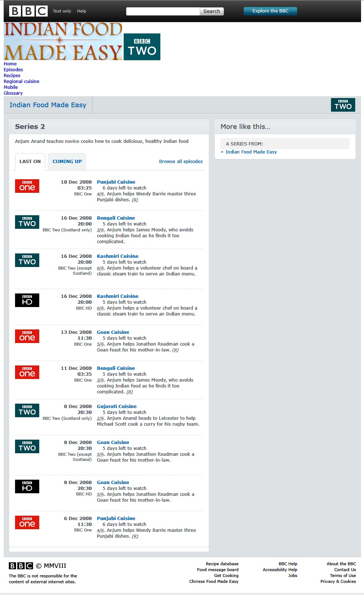Click BBC HD icon beside 16 Dec Kashmiri Cuisine

(27, 300)
